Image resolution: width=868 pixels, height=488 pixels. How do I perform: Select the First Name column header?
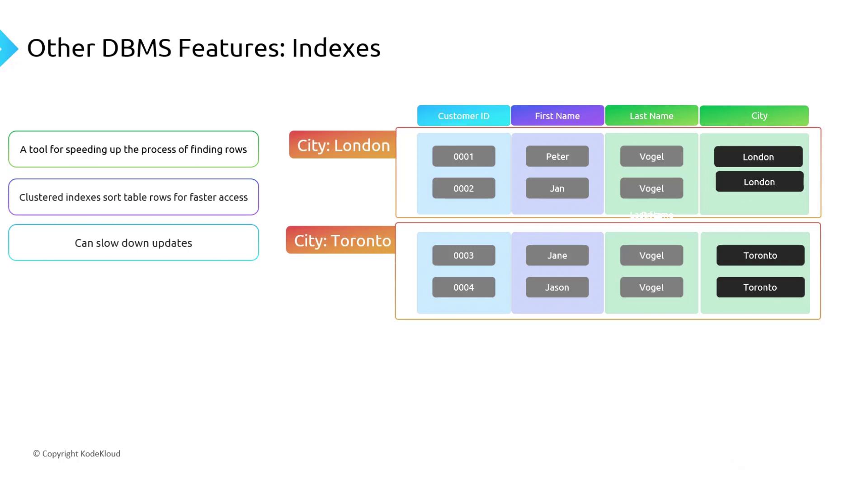pyautogui.click(x=557, y=116)
